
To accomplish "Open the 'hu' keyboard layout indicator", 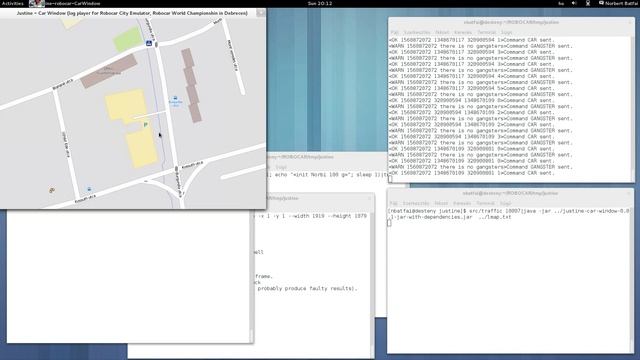I will [x=561, y=3].
